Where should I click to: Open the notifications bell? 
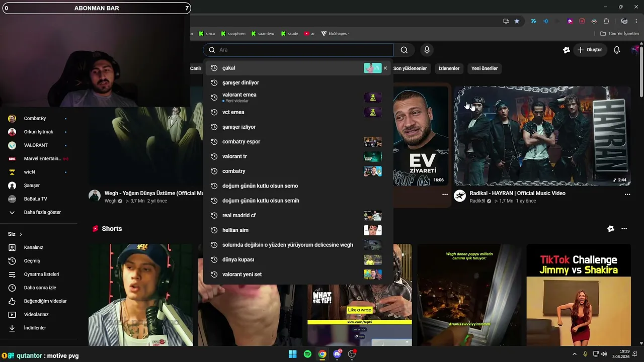click(x=617, y=50)
